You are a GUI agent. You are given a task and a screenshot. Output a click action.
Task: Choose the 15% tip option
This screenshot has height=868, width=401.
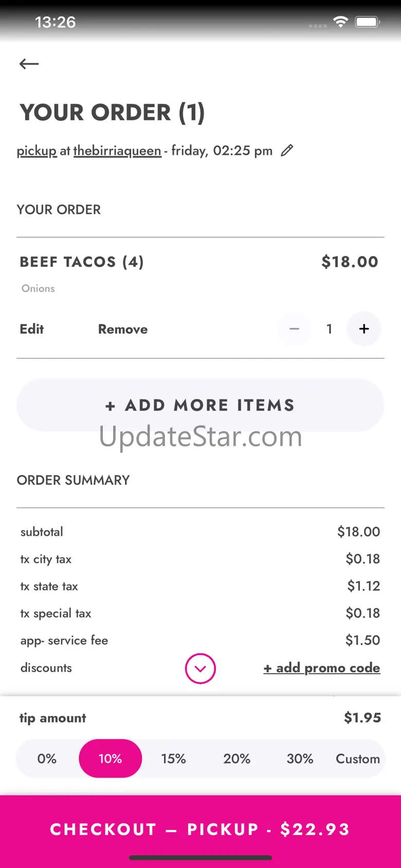point(173,758)
